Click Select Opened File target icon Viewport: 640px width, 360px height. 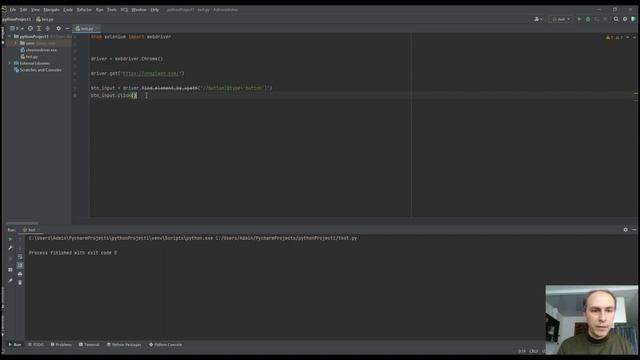tap(30, 29)
